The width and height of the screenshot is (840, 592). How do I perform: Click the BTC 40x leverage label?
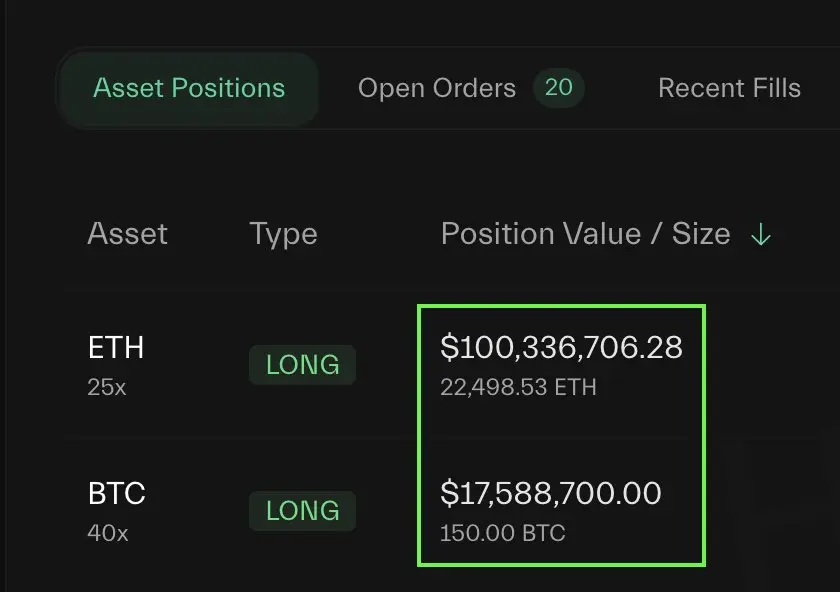point(108,533)
